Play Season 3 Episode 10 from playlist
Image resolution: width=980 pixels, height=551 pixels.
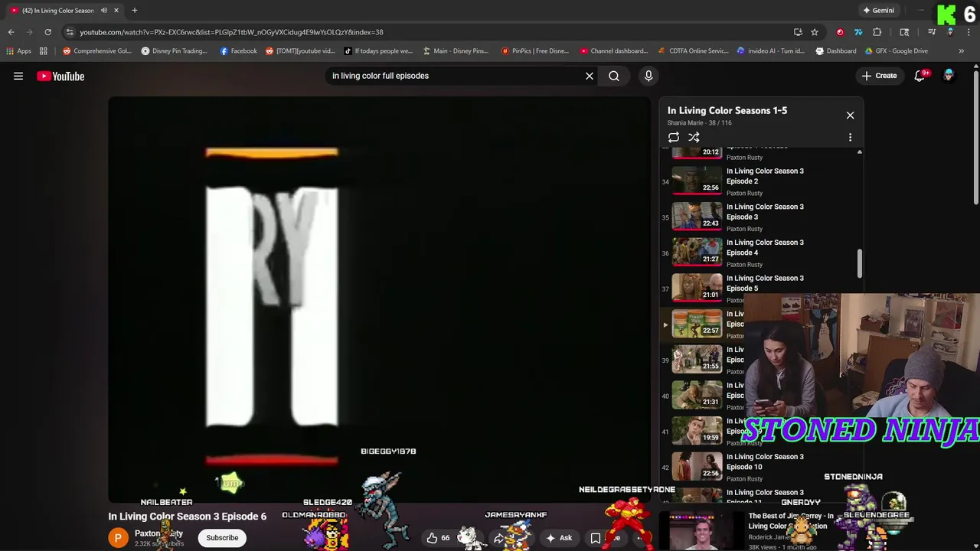[x=760, y=467]
